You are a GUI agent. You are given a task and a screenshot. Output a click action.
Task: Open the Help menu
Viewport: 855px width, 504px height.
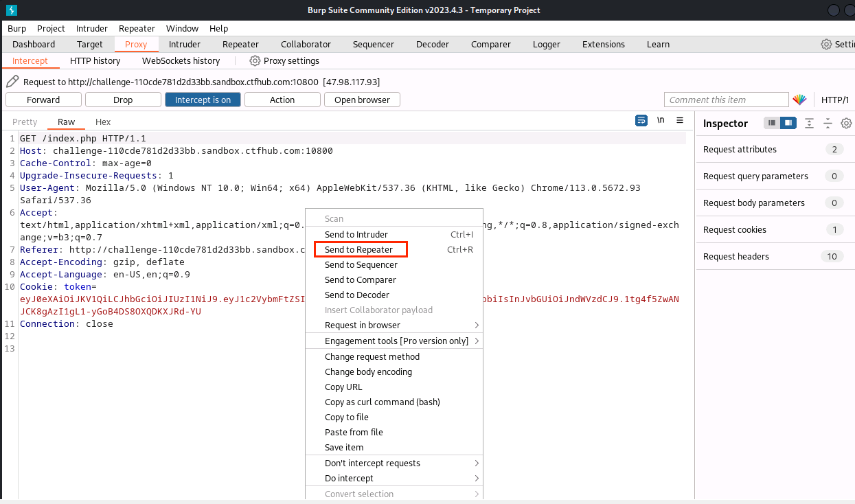point(218,28)
